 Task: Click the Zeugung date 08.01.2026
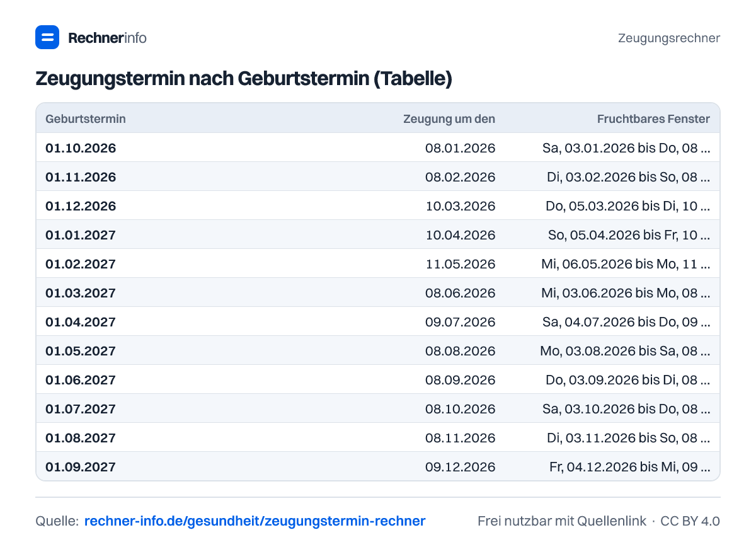461,148
